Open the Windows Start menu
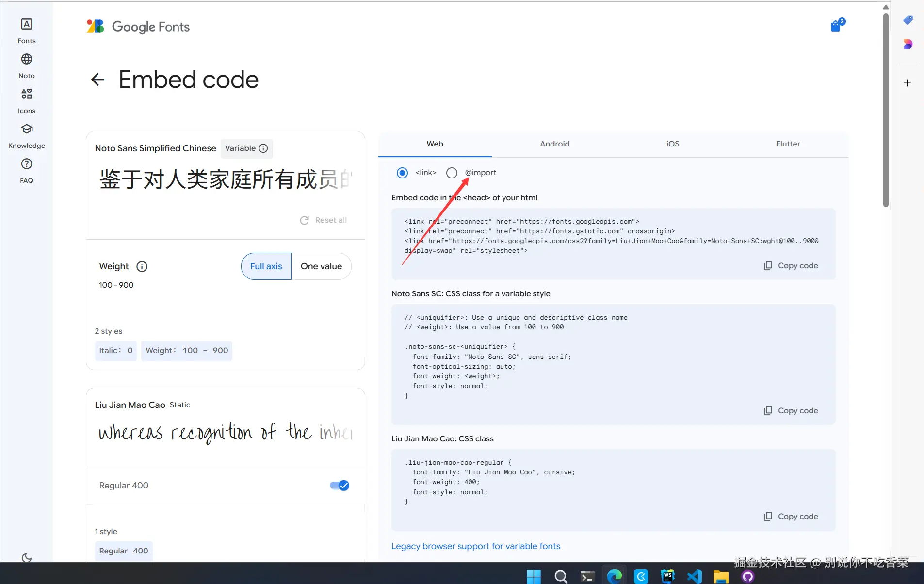Viewport: 924px width, 584px height. (x=534, y=576)
